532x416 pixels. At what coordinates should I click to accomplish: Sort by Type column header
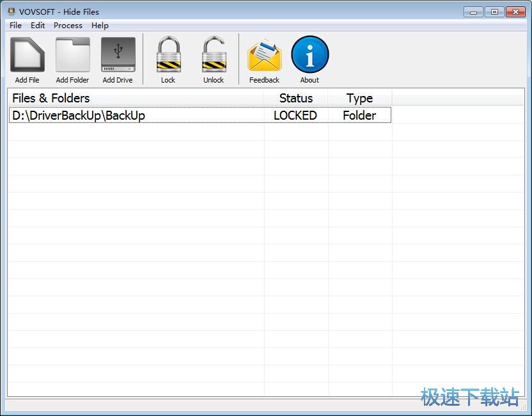tap(359, 98)
